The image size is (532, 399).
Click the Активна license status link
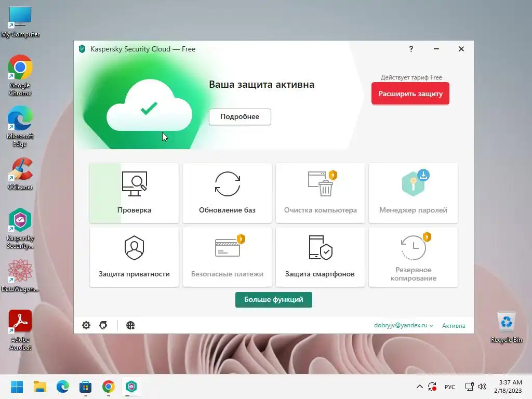point(454,326)
